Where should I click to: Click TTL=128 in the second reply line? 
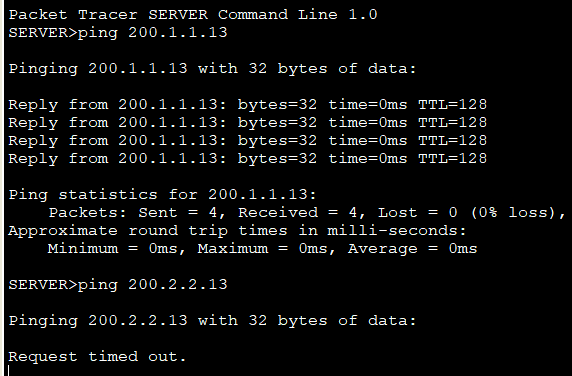pos(452,123)
